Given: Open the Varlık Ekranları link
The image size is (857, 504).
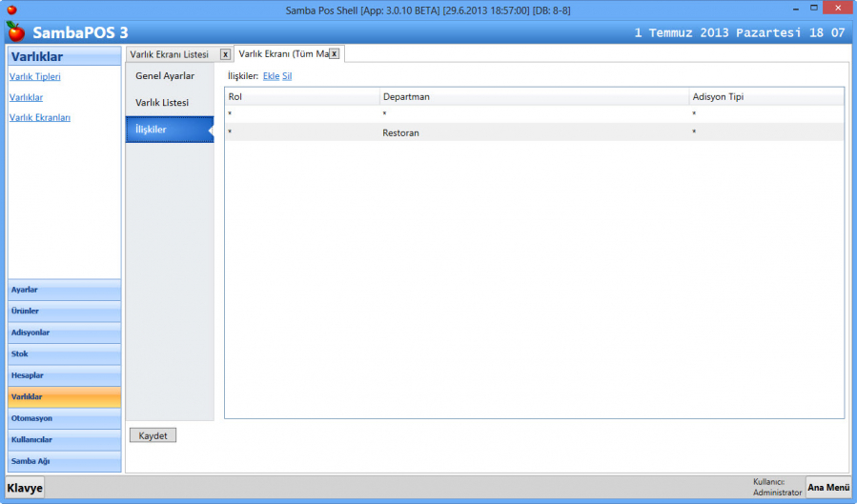Looking at the screenshot, I should (40, 118).
